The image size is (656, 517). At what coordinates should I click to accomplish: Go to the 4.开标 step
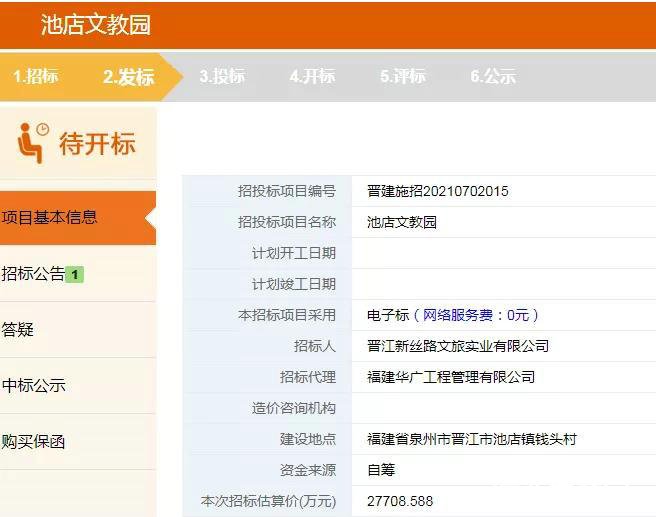pos(313,76)
